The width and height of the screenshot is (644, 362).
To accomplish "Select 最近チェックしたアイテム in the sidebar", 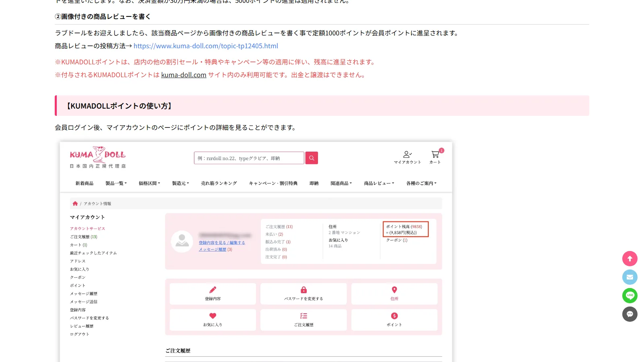I will click(93, 253).
